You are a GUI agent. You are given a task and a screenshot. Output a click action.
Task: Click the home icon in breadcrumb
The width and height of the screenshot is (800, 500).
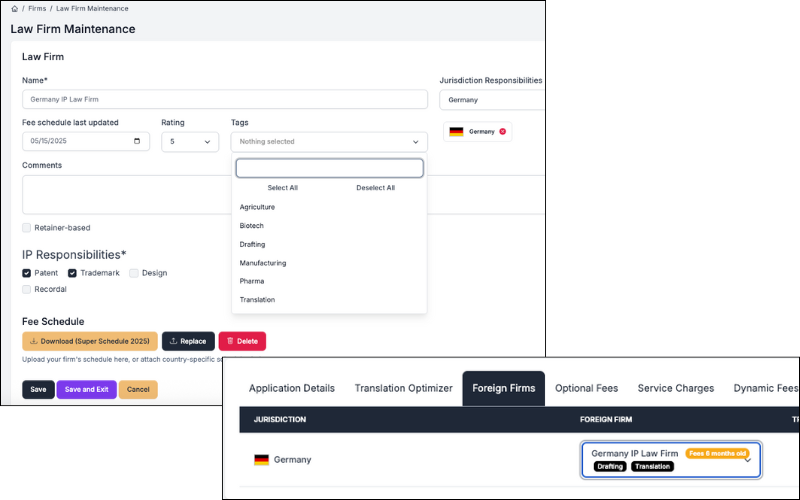click(x=14, y=8)
